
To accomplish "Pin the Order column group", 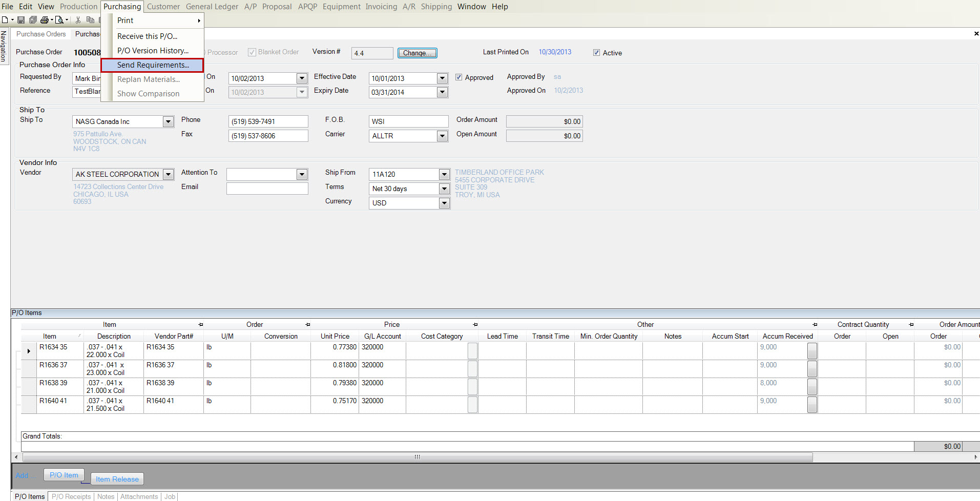I will (x=308, y=324).
